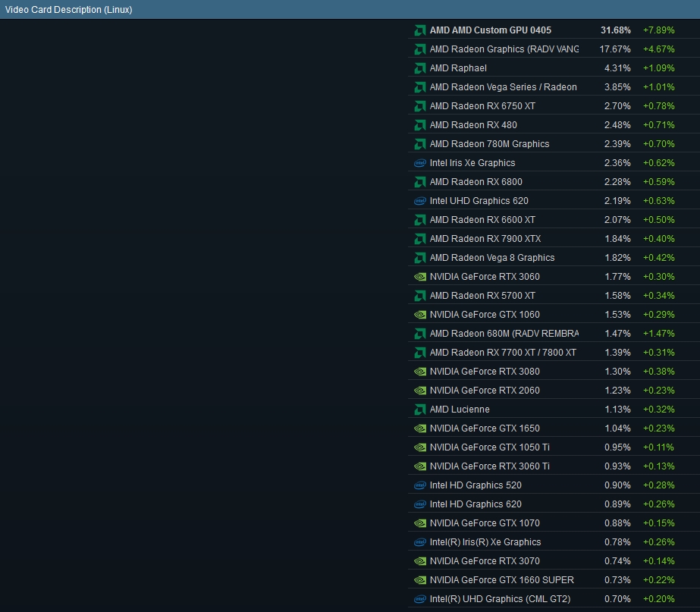Click Intel logo beside HD Graphics 620
The width and height of the screenshot is (700, 612).
click(x=419, y=504)
